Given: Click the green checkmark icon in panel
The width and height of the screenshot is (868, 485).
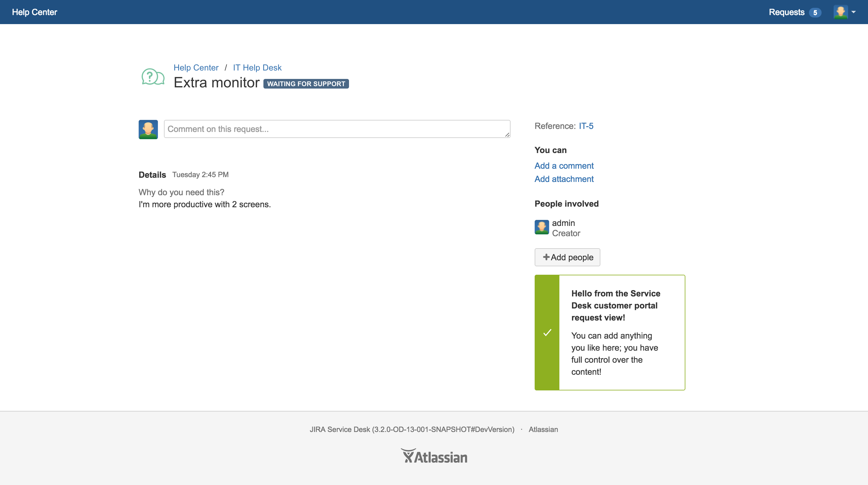Looking at the screenshot, I should 547,333.
